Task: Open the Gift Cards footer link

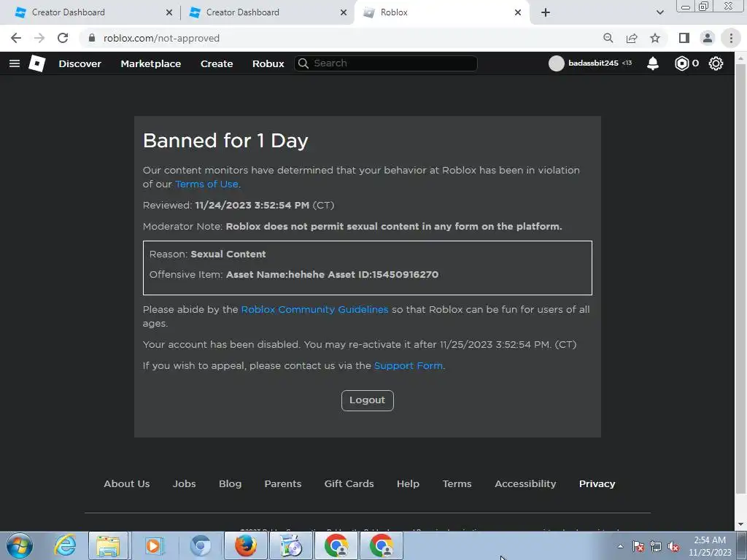Action: [349, 484]
